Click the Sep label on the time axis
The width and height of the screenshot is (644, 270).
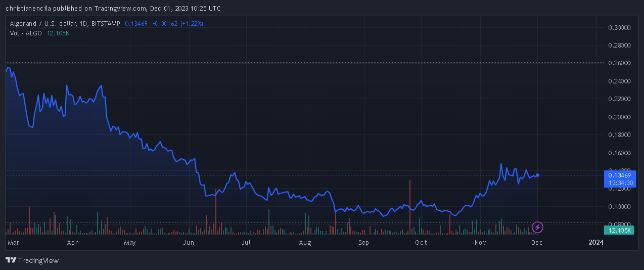click(x=363, y=243)
